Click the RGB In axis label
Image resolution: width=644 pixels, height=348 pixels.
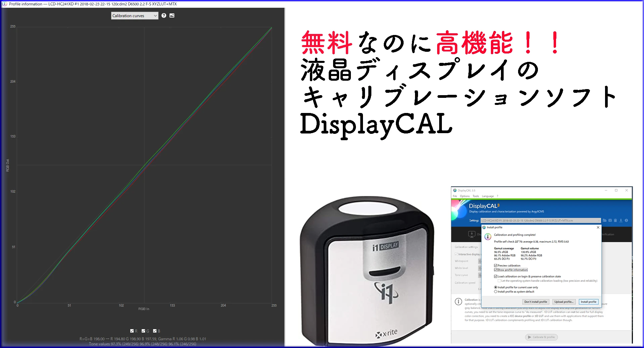click(144, 309)
